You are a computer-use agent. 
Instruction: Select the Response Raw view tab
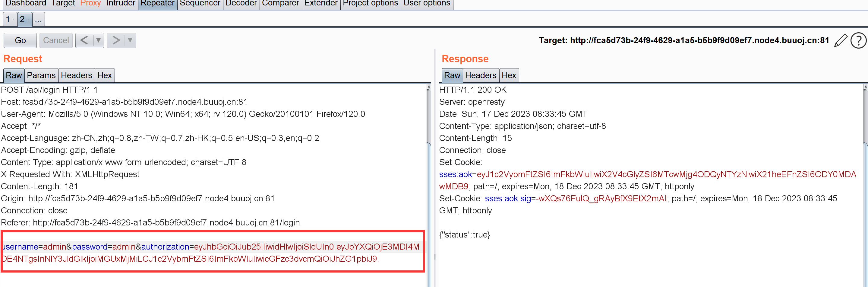pyautogui.click(x=452, y=75)
